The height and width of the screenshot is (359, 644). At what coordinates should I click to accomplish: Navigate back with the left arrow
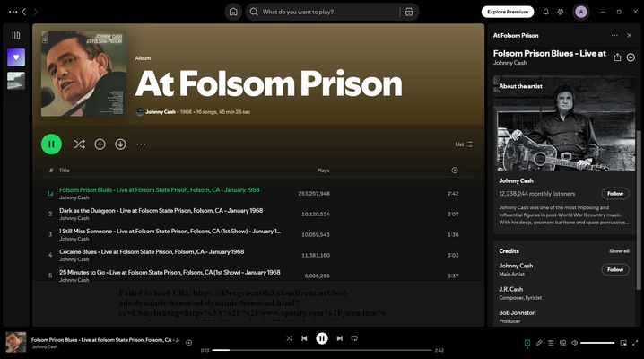(x=24, y=12)
